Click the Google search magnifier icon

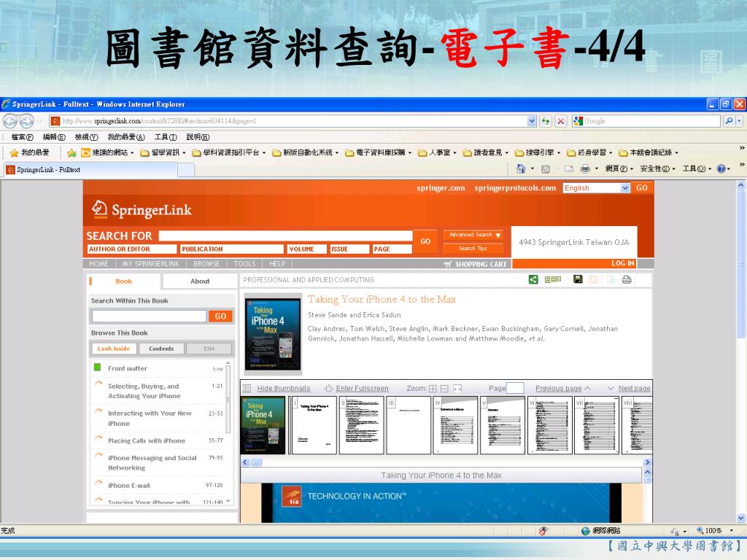point(729,121)
